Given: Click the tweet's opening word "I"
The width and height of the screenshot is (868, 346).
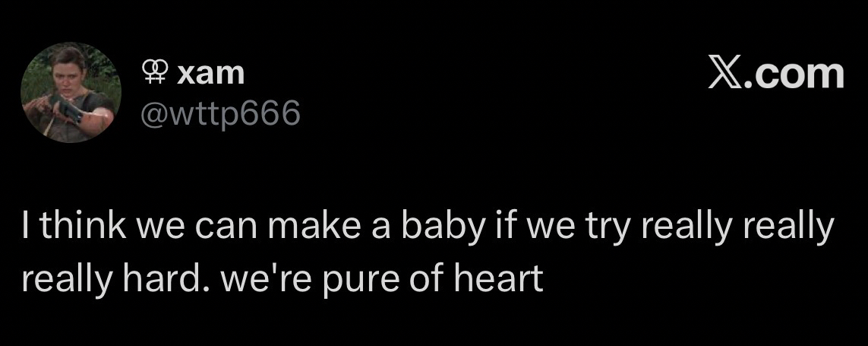Looking at the screenshot, I should [x=25, y=229].
